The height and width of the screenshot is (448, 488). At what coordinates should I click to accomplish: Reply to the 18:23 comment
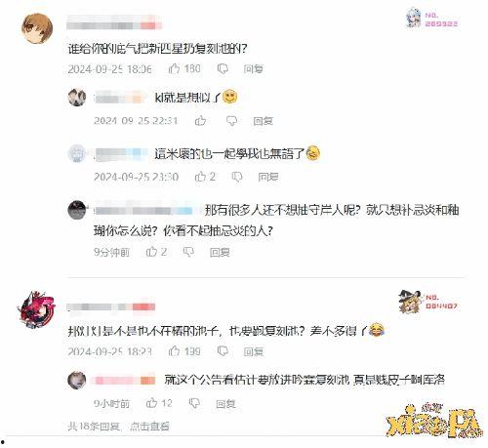tap(254, 351)
